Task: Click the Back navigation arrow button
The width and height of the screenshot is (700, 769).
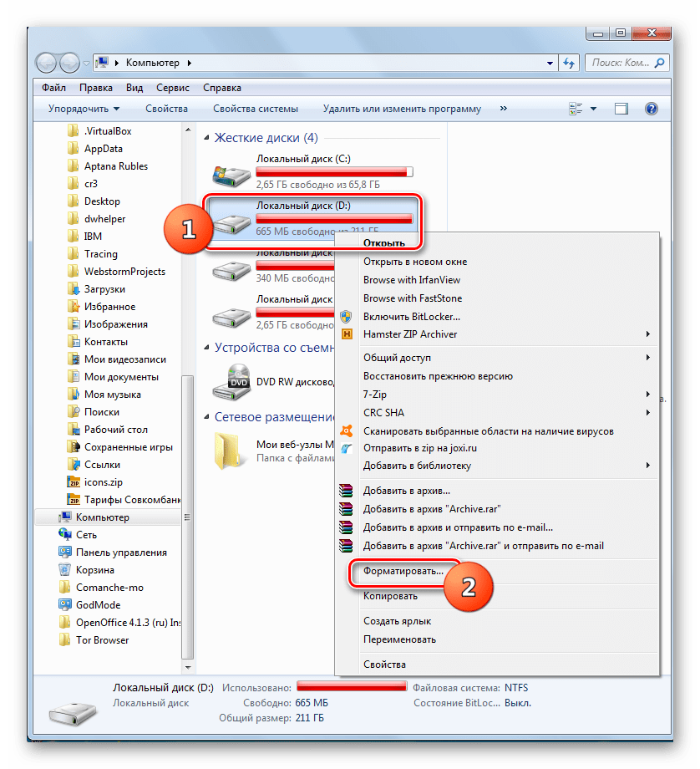Action: (48, 63)
